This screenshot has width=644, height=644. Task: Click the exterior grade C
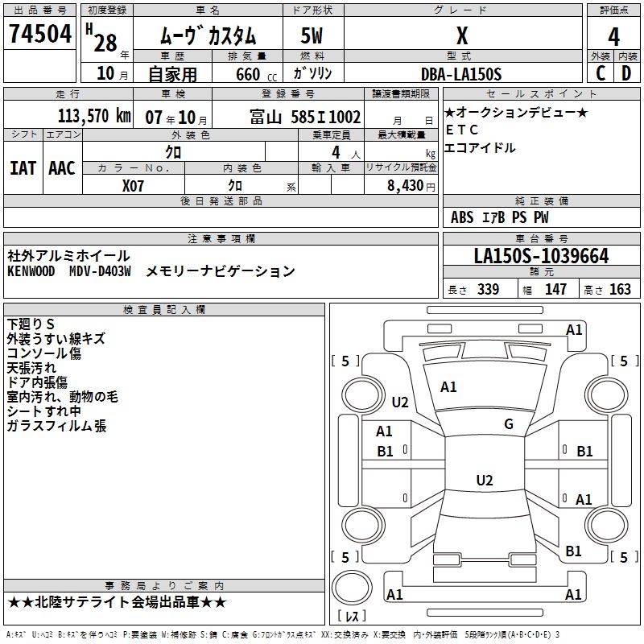pyautogui.click(x=601, y=73)
